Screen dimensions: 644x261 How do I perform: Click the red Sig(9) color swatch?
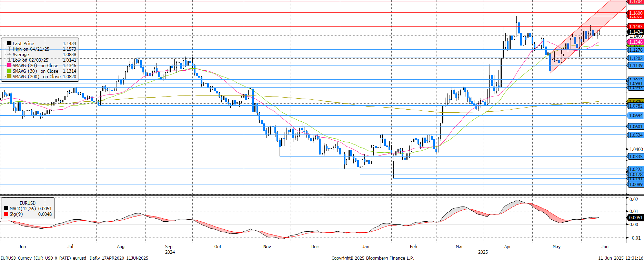coord(6,214)
